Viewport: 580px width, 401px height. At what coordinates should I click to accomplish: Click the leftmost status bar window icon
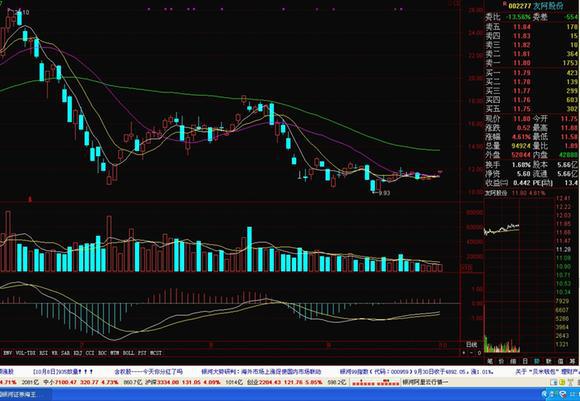point(553,382)
